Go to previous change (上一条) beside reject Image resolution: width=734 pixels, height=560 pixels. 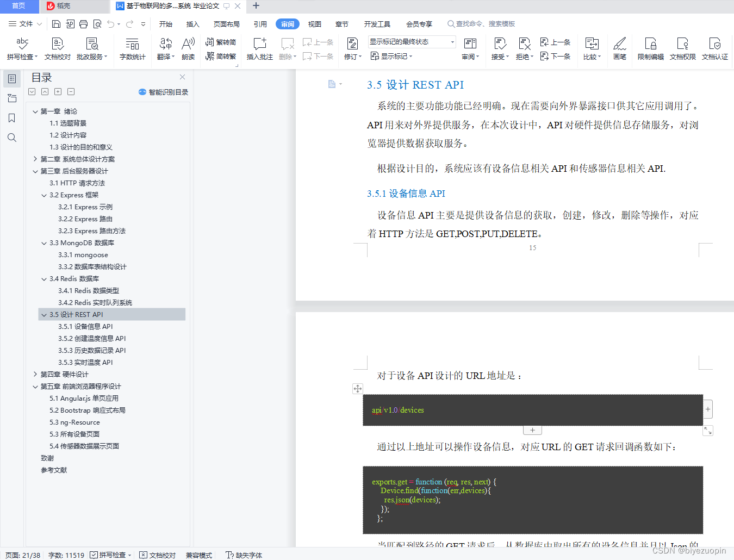pos(555,42)
